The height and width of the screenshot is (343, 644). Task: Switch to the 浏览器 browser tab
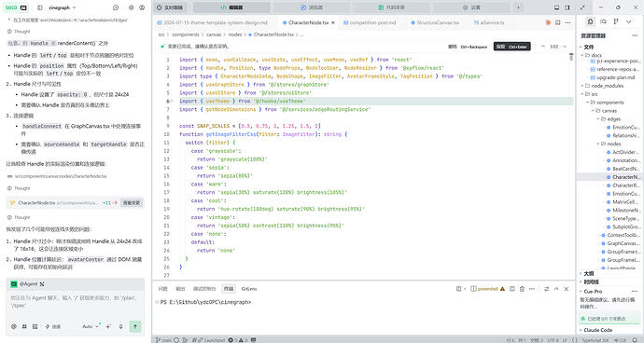[x=312, y=7]
